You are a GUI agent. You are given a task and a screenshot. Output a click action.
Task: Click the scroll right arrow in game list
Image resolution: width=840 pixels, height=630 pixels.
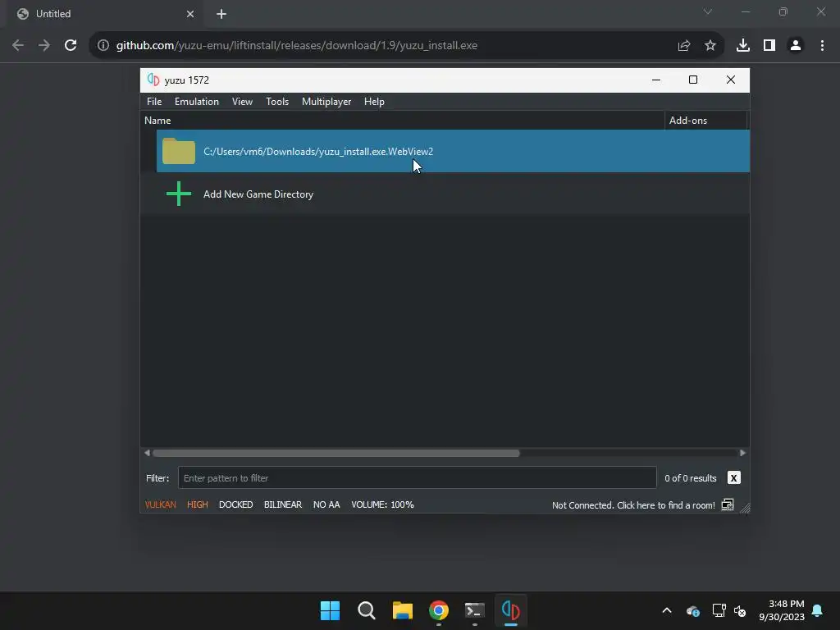pyautogui.click(x=742, y=453)
